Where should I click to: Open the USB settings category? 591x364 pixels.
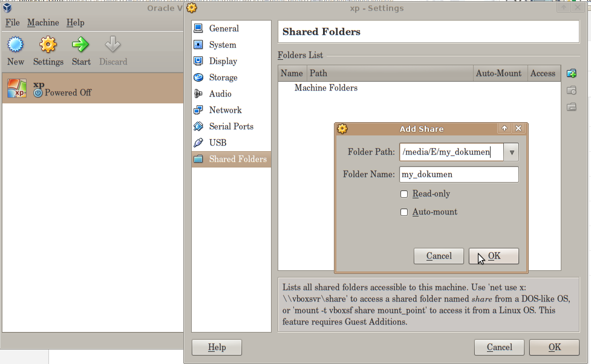click(231, 143)
